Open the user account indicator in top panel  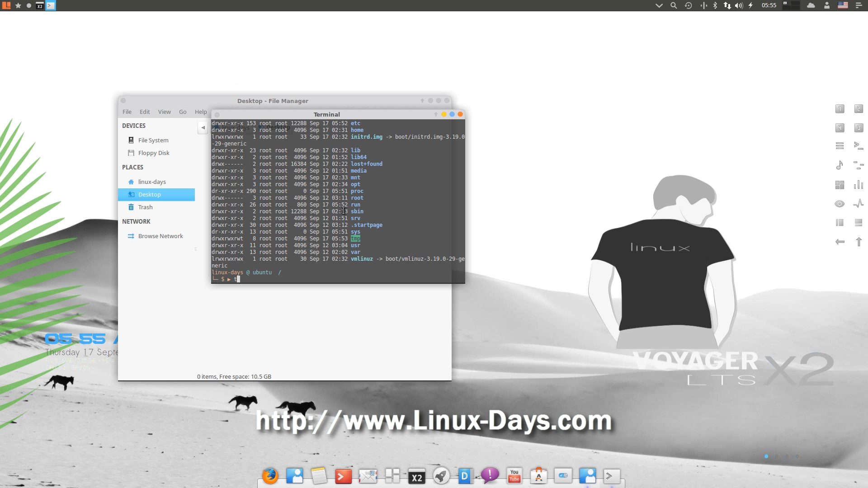(x=827, y=5)
